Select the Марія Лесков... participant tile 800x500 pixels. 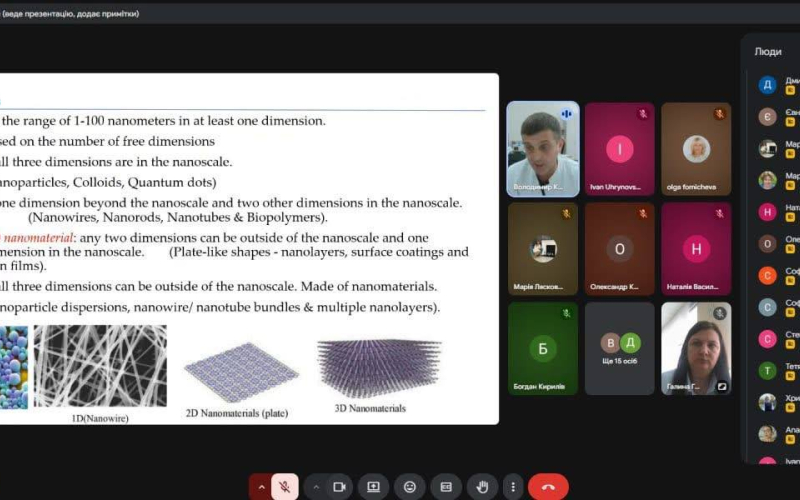(543, 249)
